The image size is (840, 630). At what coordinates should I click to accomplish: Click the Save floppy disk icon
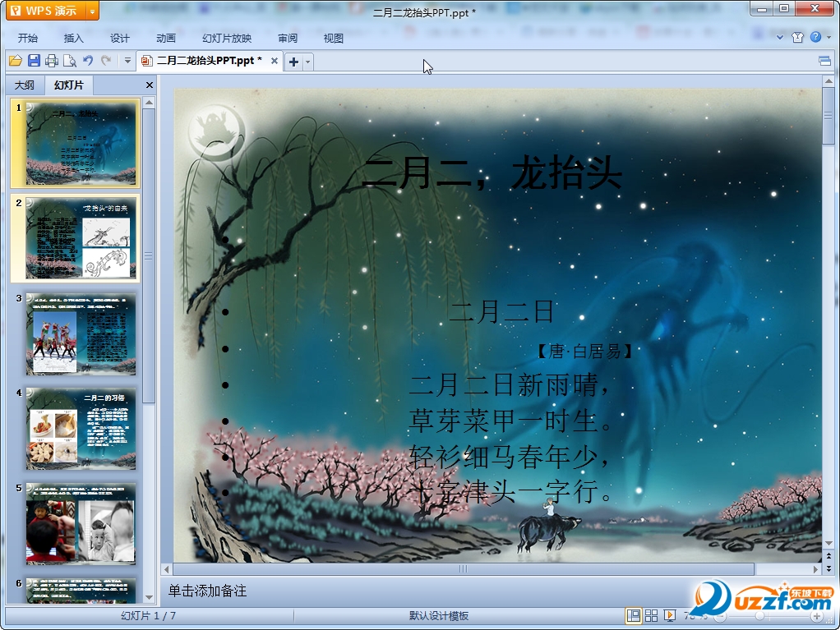pyautogui.click(x=34, y=61)
